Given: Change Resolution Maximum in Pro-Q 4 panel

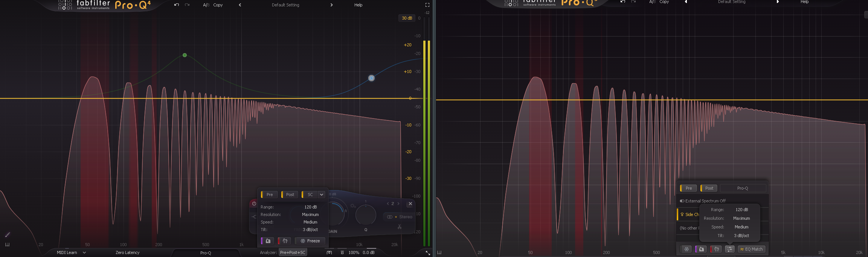Looking at the screenshot, I should click(x=310, y=214).
